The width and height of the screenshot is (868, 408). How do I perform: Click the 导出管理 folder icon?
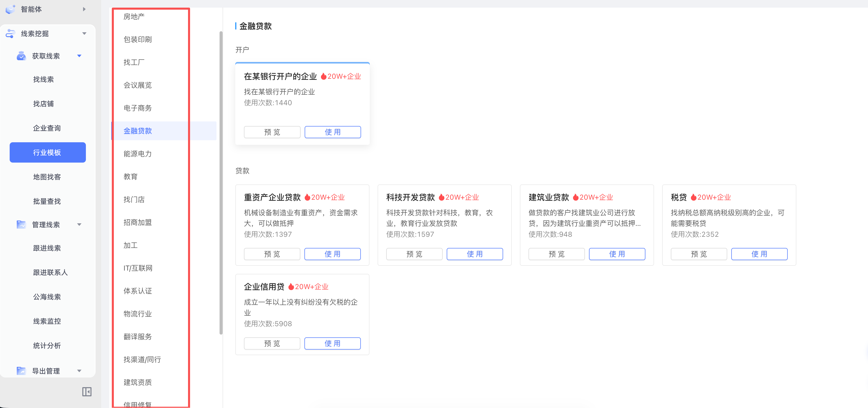point(21,371)
